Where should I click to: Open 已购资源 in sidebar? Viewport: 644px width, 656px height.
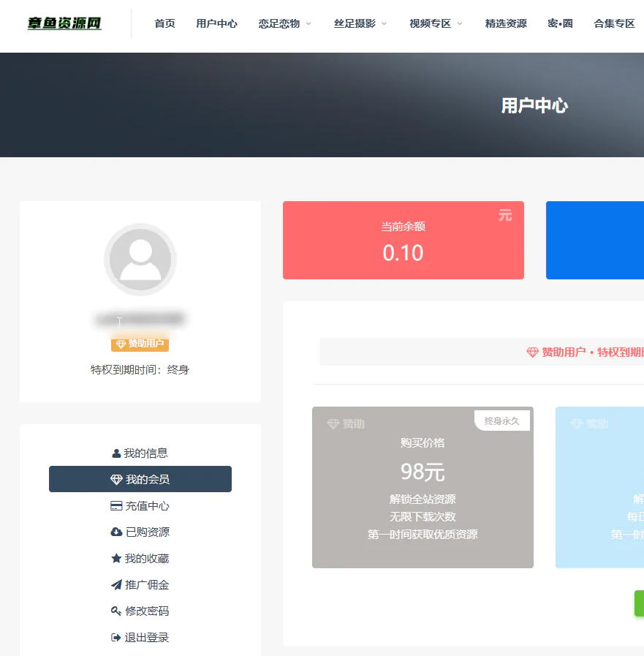click(x=140, y=532)
